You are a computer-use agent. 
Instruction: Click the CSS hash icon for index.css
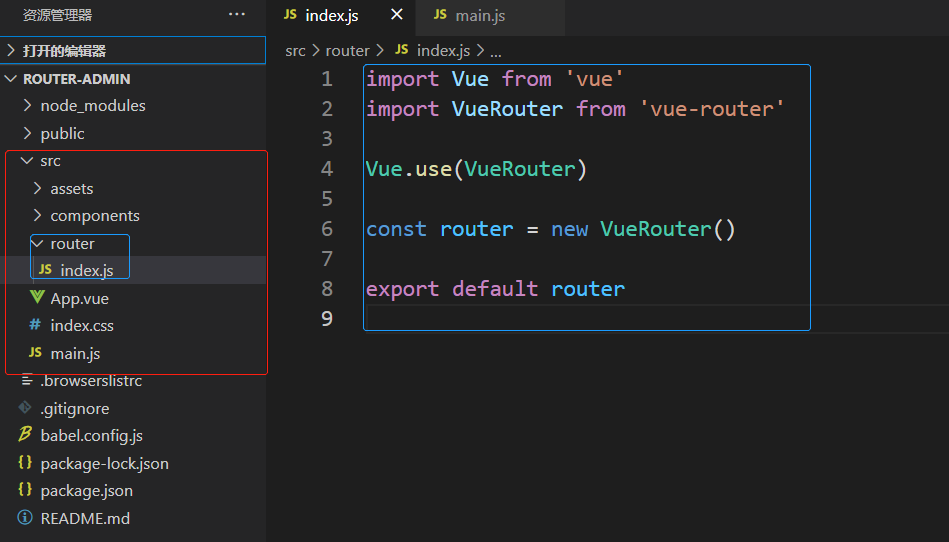(35, 325)
